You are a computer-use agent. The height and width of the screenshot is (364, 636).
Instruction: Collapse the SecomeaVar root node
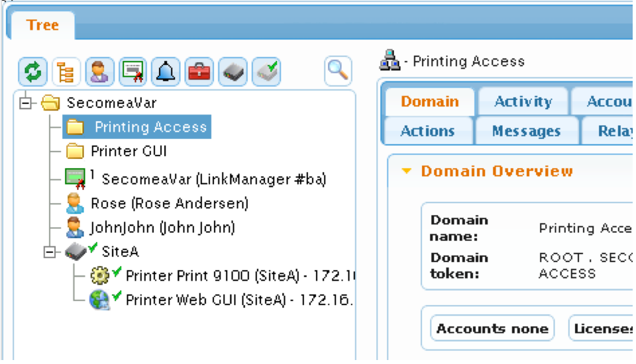(x=25, y=103)
